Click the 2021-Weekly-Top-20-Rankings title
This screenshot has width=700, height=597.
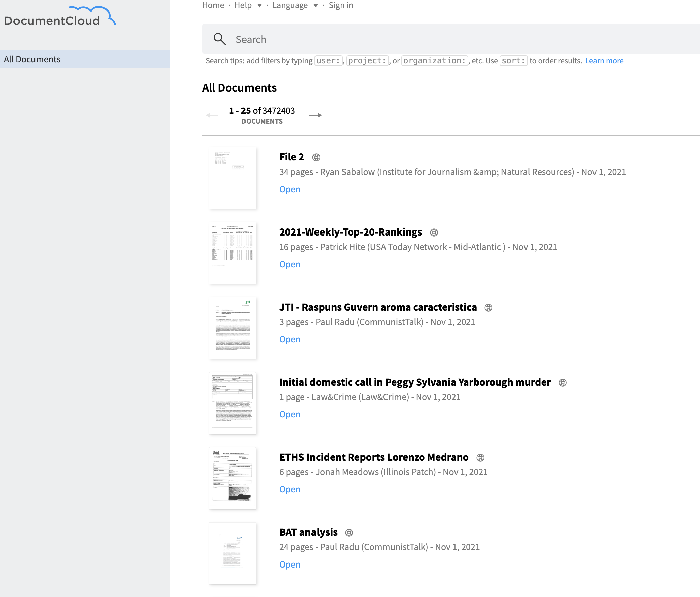click(x=351, y=232)
